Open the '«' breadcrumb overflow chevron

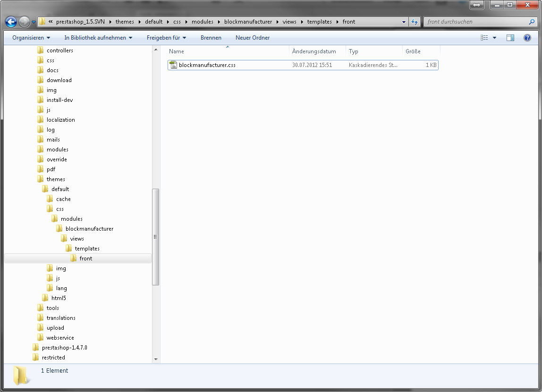[51, 22]
